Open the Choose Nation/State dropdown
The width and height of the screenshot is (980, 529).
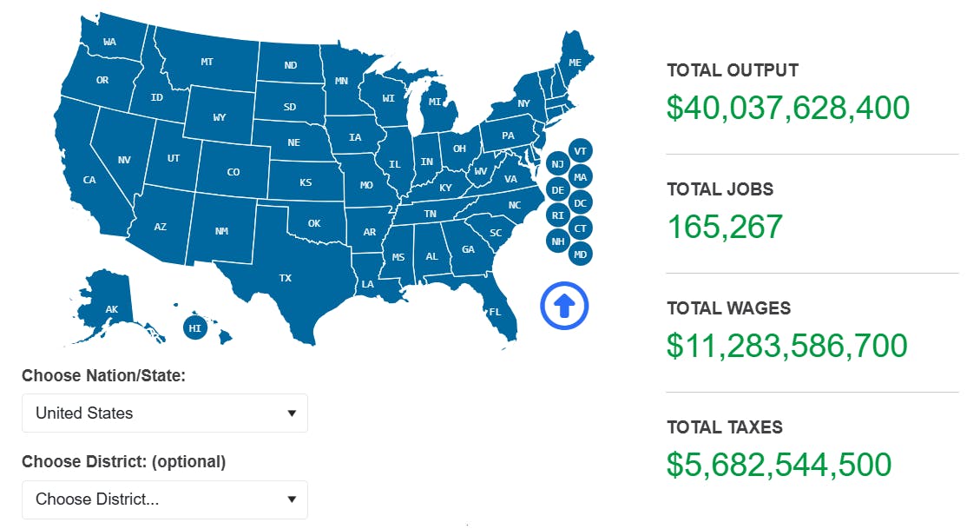[x=165, y=413]
